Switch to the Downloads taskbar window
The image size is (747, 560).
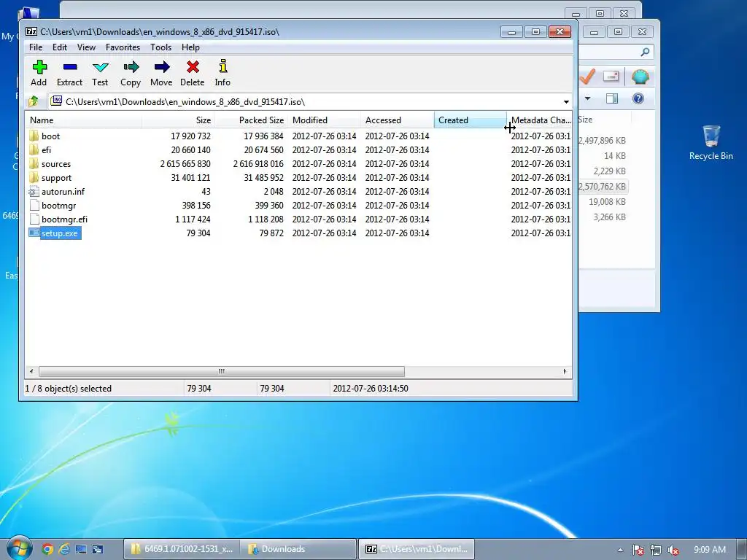[298, 549]
